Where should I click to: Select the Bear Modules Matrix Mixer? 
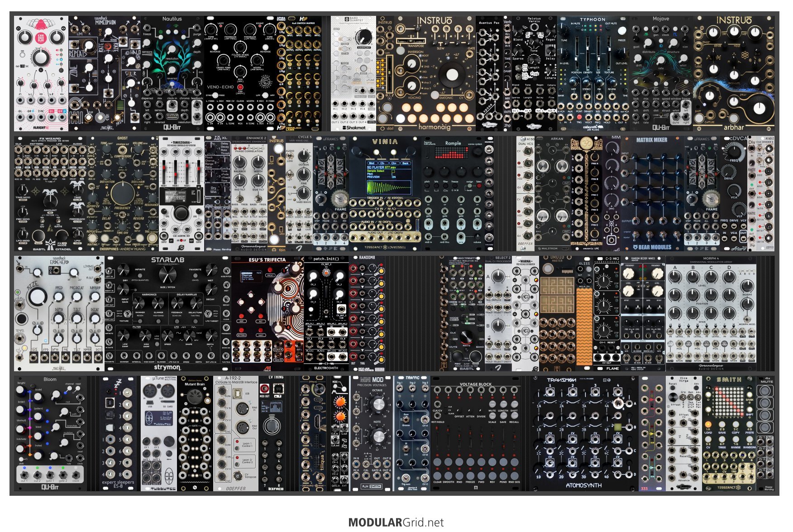(652, 193)
